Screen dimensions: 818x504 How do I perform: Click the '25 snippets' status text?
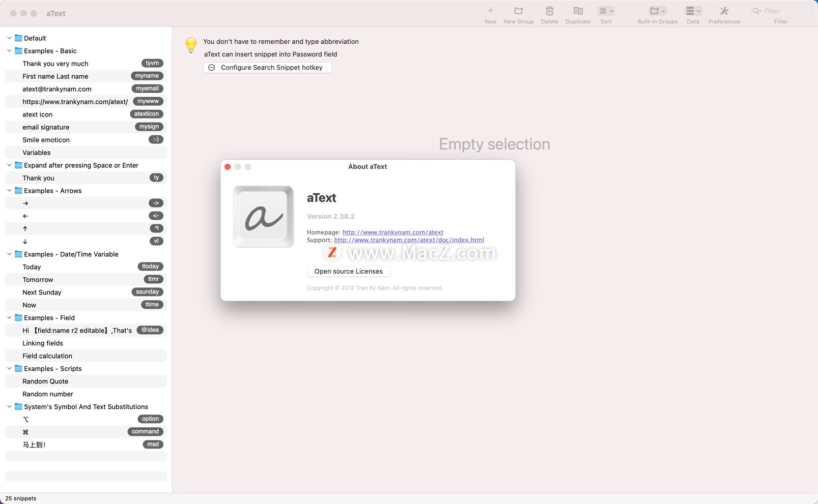click(21, 498)
